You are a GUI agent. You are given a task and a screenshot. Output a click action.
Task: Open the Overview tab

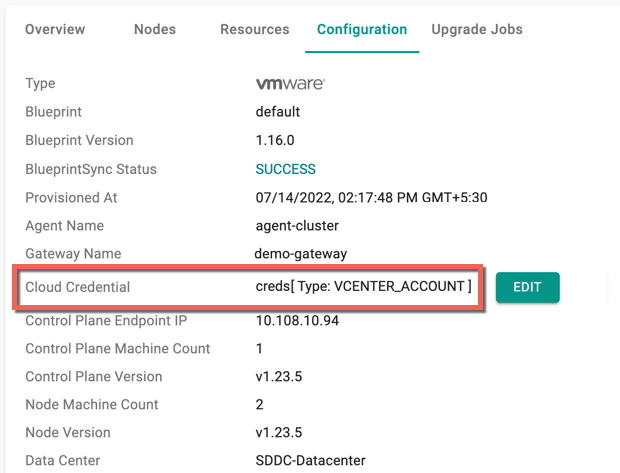pyautogui.click(x=55, y=29)
